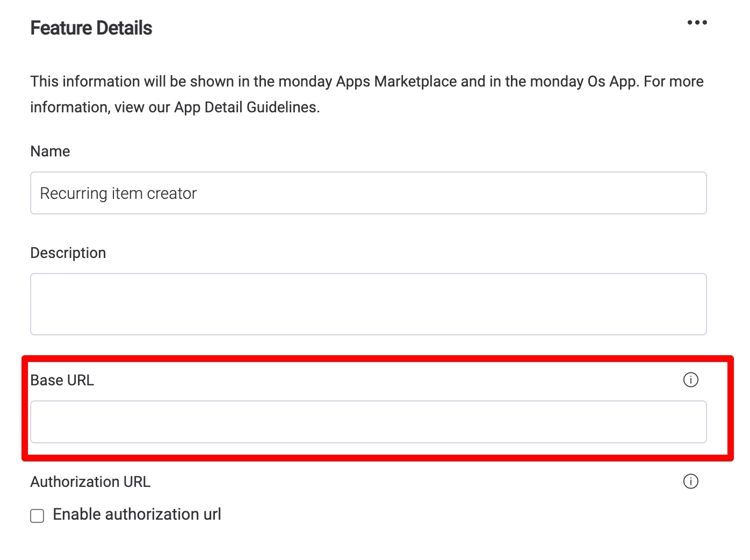Click the 'Authorization URL' section label
Viewport: 750px width, 560px height.
tap(90, 482)
